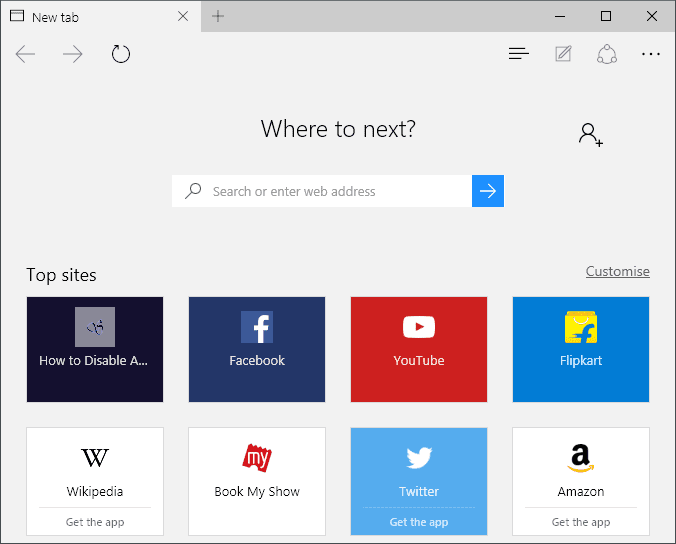Open a new tab with plus button

click(218, 16)
